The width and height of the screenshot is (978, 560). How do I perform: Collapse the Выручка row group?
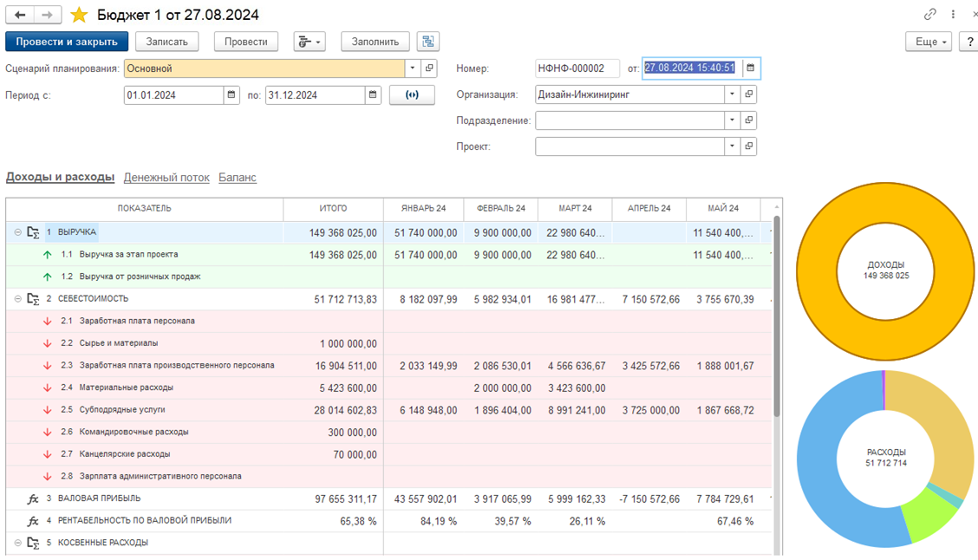(x=18, y=232)
